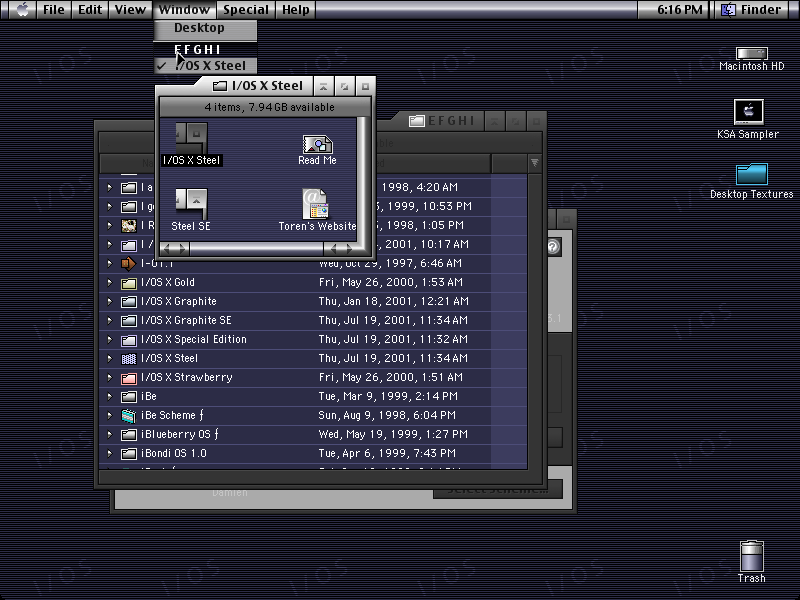The height and width of the screenshot is (600, 800).
Task: Click the EFGHI window title text
Action: tap(451, 121)
